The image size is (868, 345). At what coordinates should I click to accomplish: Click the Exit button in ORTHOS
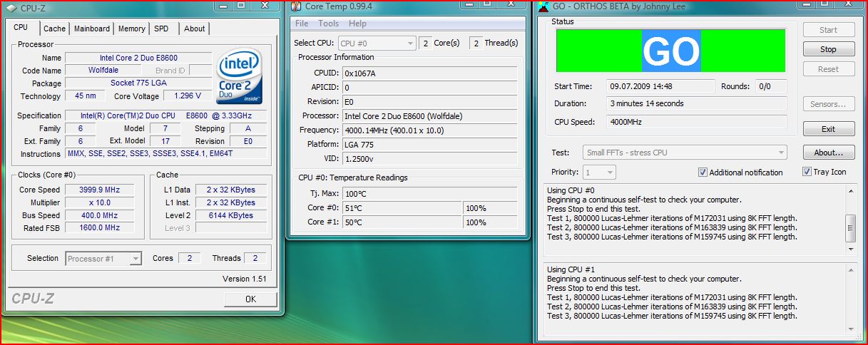[828, 129]
